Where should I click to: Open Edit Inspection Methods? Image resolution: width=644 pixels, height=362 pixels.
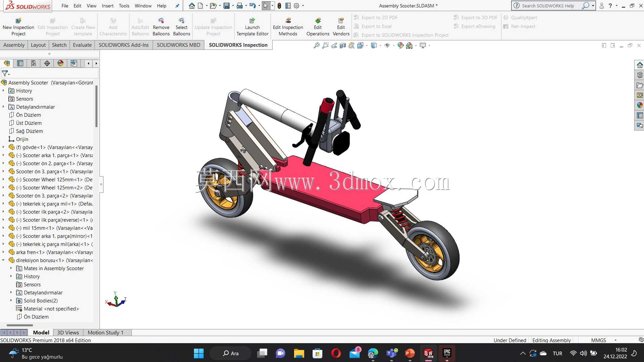[288, 27]
